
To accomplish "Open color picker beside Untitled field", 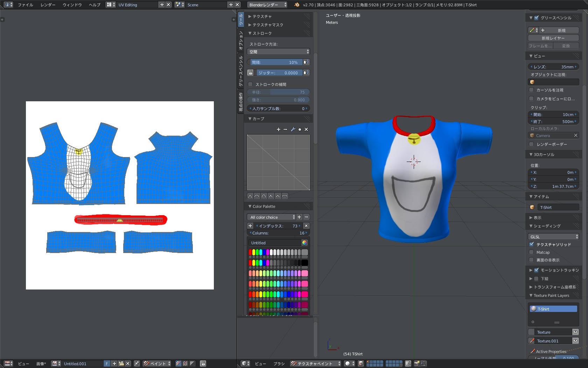I will [304, 243].
